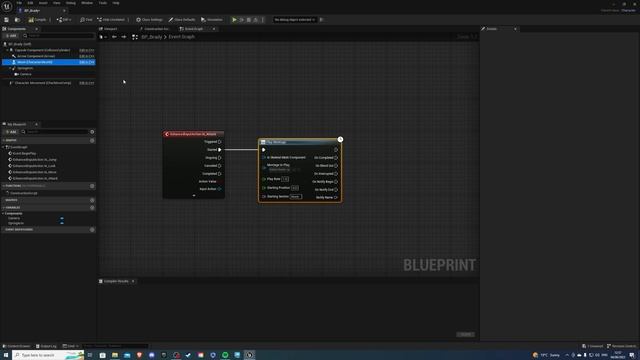The width and height of the screenshot is (640, 360).
Task: Add a new macro with the plus icon
Action: (x=92, y=200)
